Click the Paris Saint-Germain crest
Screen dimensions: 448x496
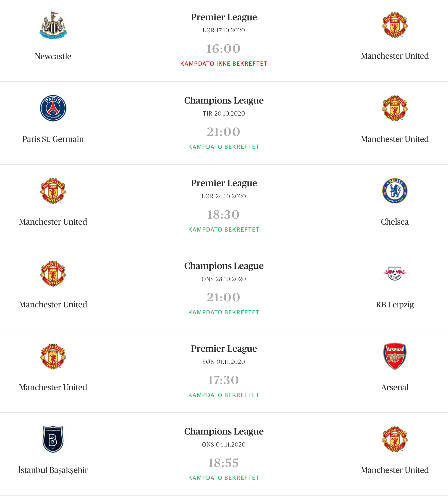[x=53, y=108]
